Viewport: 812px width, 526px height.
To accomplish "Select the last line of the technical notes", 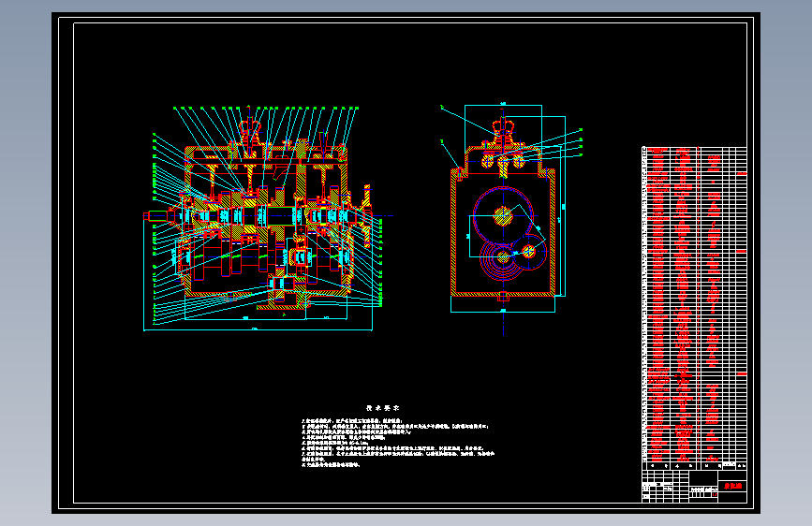I will pos(331,465).
